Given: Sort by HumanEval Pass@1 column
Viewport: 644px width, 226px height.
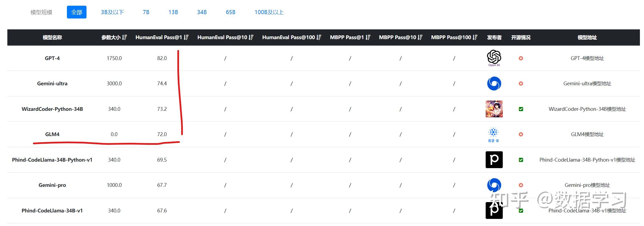Looking at the screenshot, I should pyautogui.click(x=186, y=37).
